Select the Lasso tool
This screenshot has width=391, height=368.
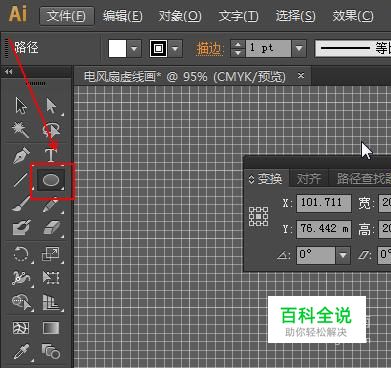[51, 130]
